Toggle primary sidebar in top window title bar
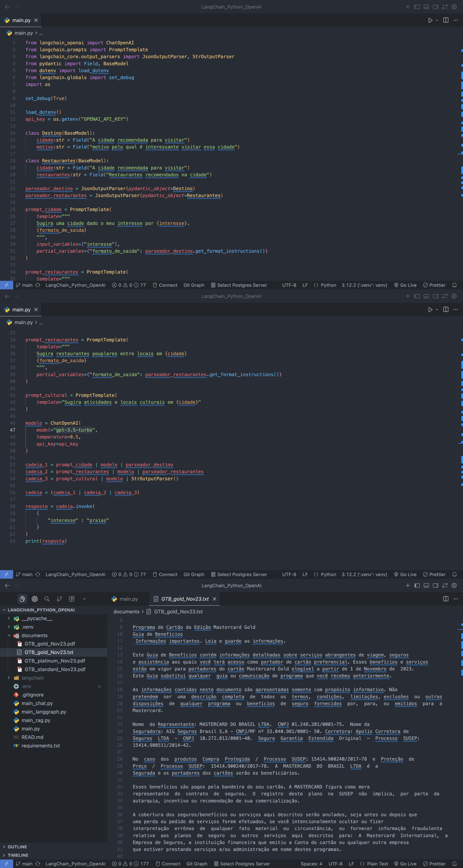The width and height of the screenshot is (463, 868). pyautogui.click(x=417, y=7)
